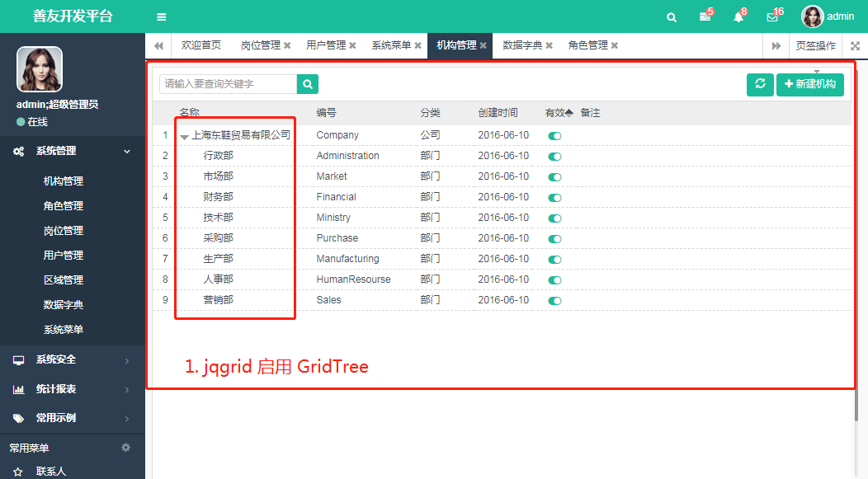
Task: Toggle the 有效 switch for 生产部
Action: point(554,260)
